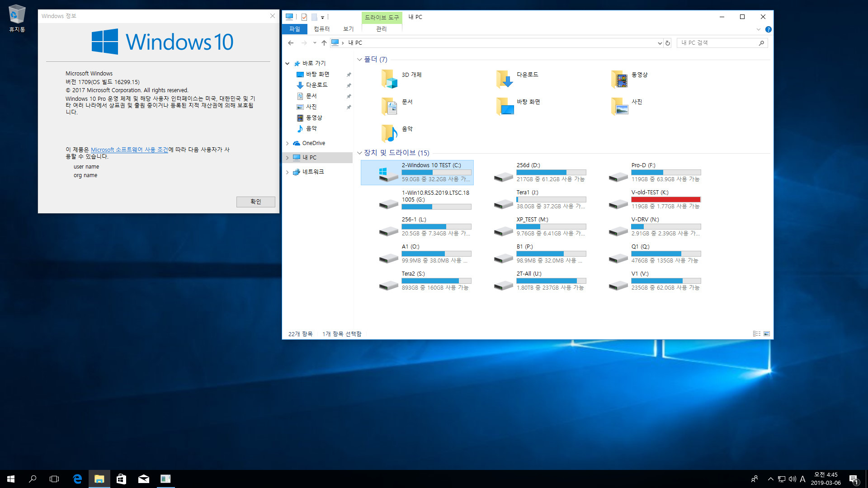The height and width of the screenshot is (488, 868).
Task: Open the Windows Start menu
Action: pyautogui.click(x=11, y=479)
